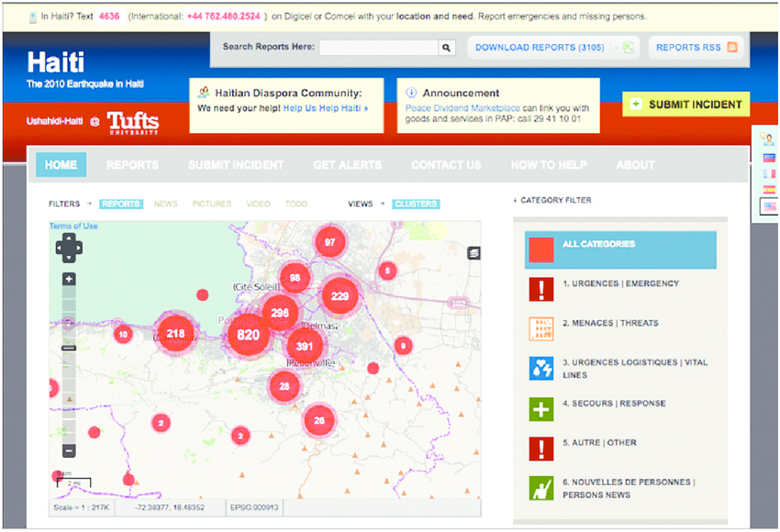Image resolution: width=780 pixels, height=532 pixels.
Task: Click the Menaces Threats category icon
Action: [541, 329]
